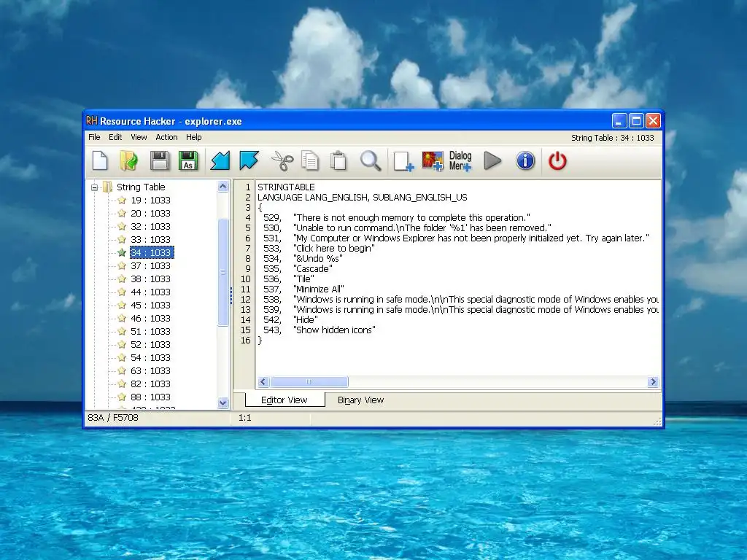Click the 83A / F5708 status bar entry
The width and height of the screenshot is (747, 560).
coord(113,418)
